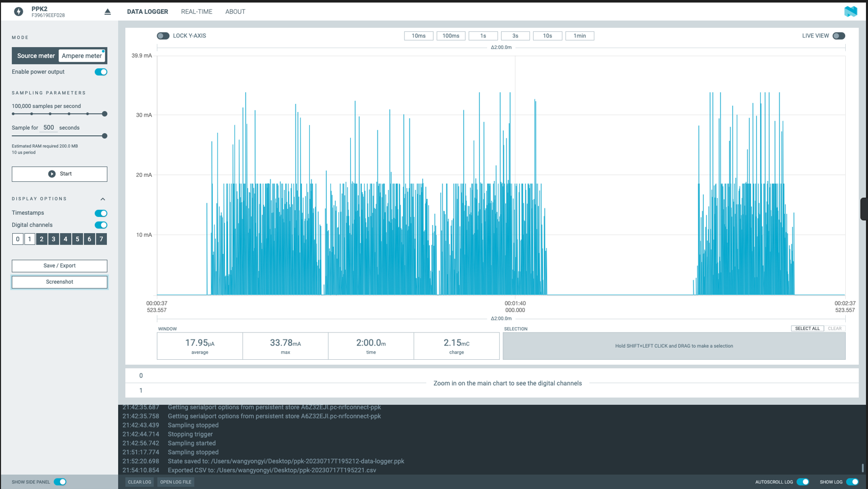Screen dimensions: 868x489
Task: Toggle digital channel 0 button
Action: pos(18,239)
